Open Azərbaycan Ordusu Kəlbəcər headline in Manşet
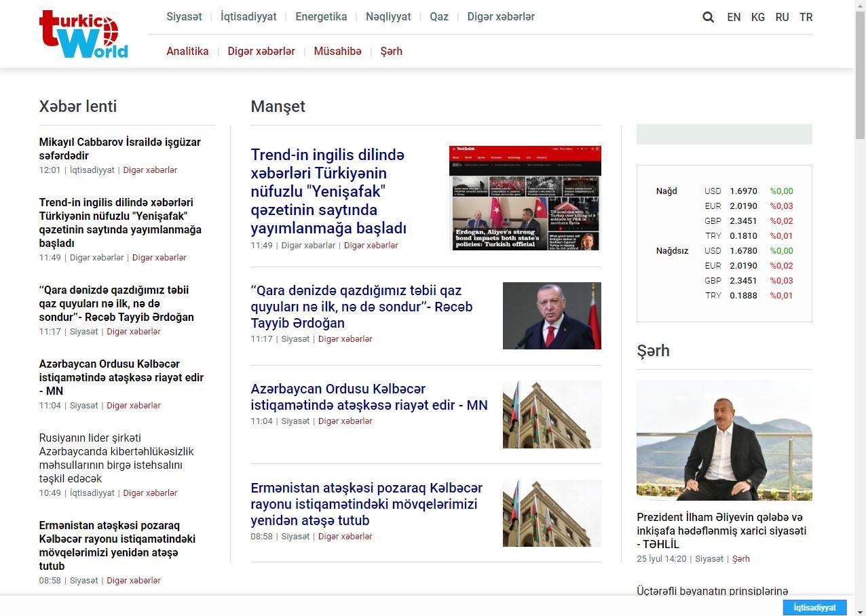The height and width of the screenshot is (616, 866). (369, 397)
